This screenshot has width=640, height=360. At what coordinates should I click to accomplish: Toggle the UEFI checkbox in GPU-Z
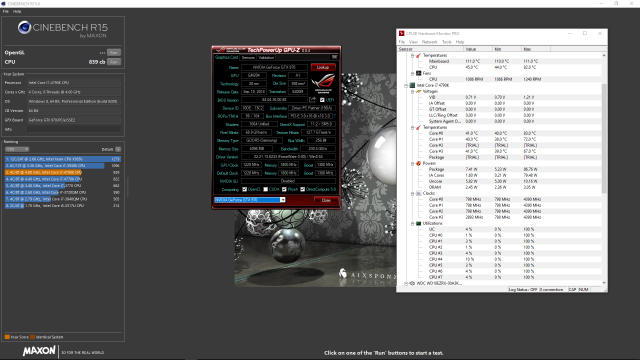click(322, 100)
